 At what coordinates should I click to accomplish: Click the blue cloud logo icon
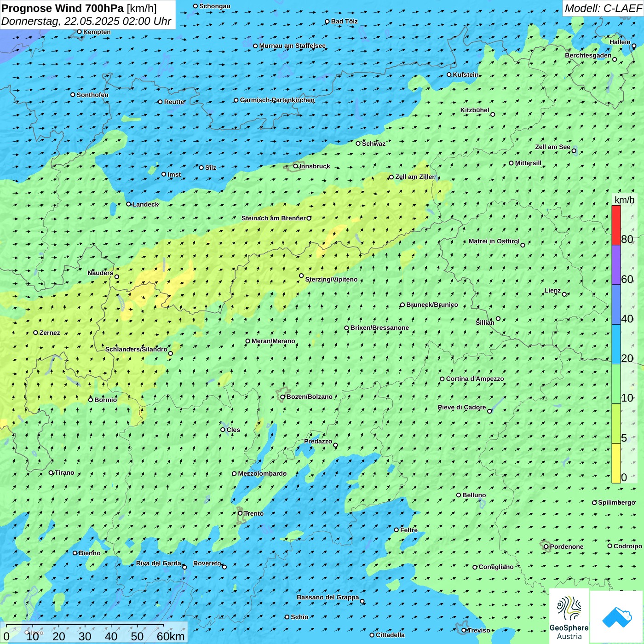tap(616, 616)
